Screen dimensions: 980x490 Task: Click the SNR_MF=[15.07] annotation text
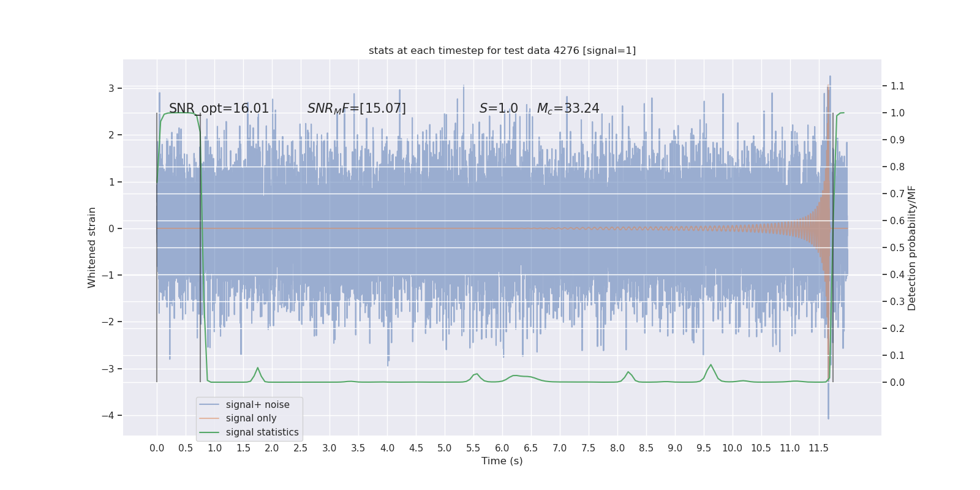point(356,108)
